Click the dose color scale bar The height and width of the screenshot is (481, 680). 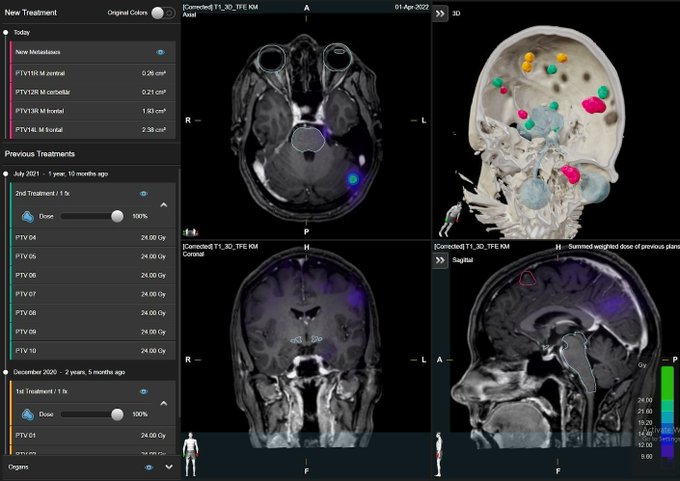(667, 412)
